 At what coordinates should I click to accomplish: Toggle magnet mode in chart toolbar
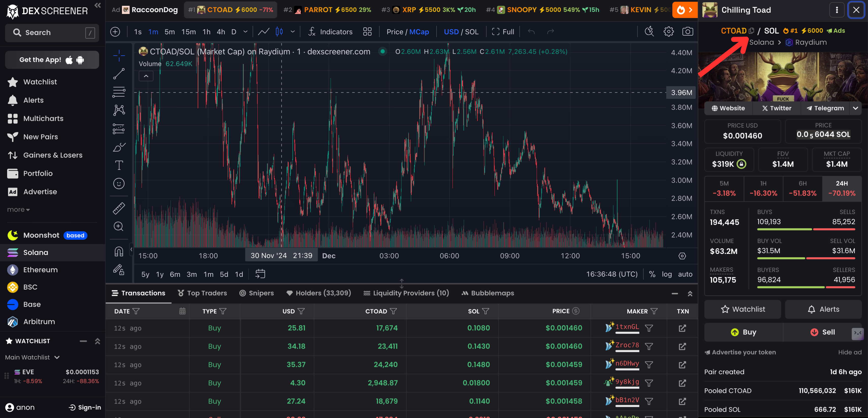tap(119, 251)
